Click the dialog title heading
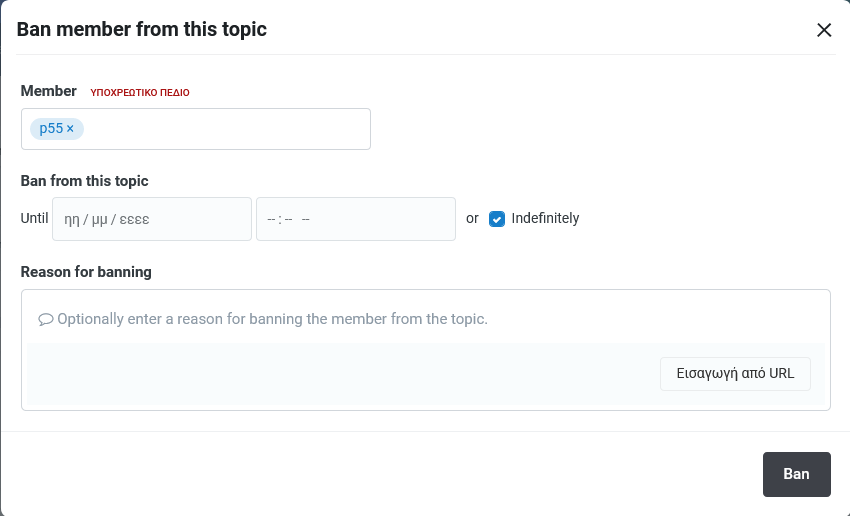This screenshot has height=516, width=850. (142, 29)
